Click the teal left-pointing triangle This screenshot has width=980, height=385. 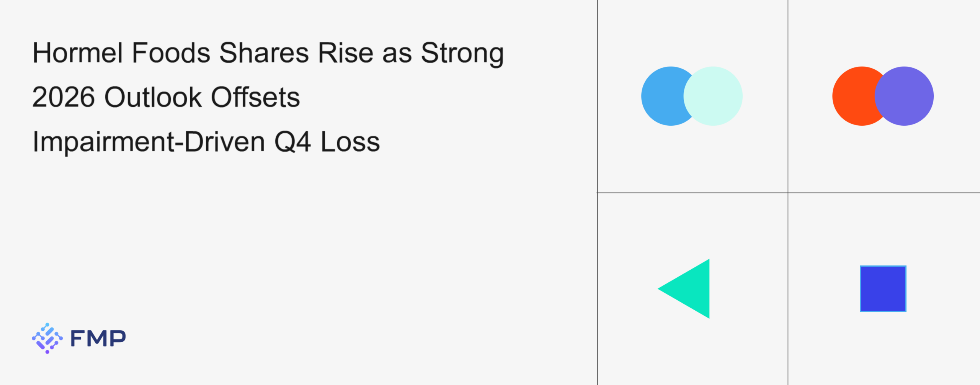(690, 289)
